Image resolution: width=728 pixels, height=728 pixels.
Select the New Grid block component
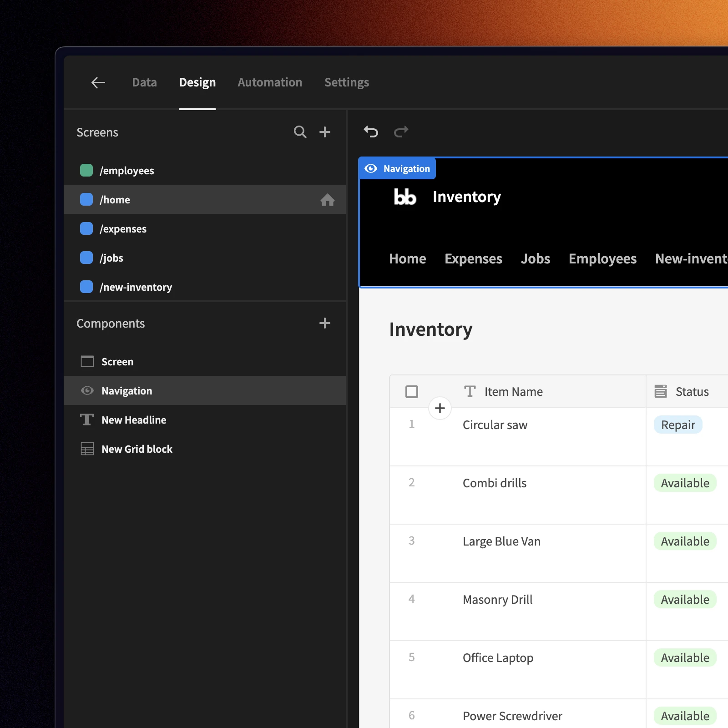click(x=205, y=449)
